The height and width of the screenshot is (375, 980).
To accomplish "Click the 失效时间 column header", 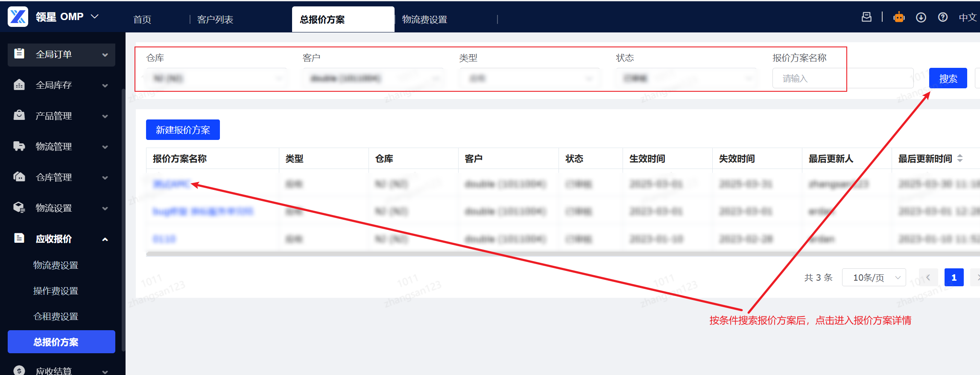I will click(737, 159).
